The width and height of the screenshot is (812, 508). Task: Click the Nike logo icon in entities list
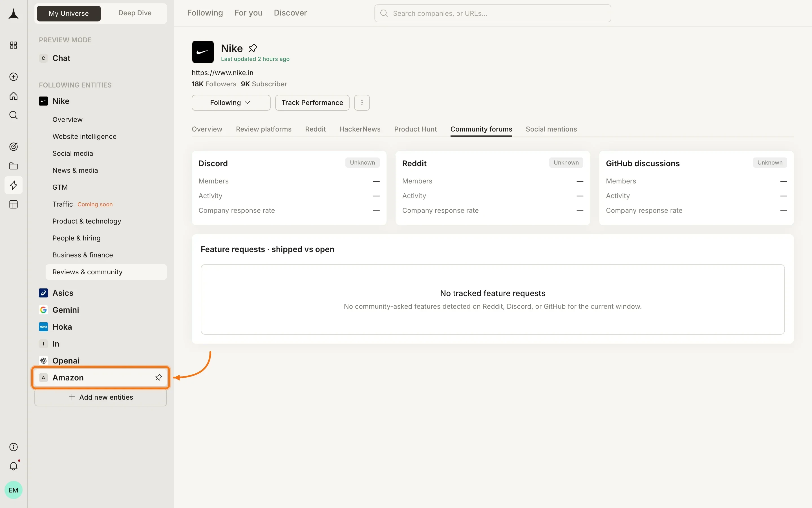[43, 101]
